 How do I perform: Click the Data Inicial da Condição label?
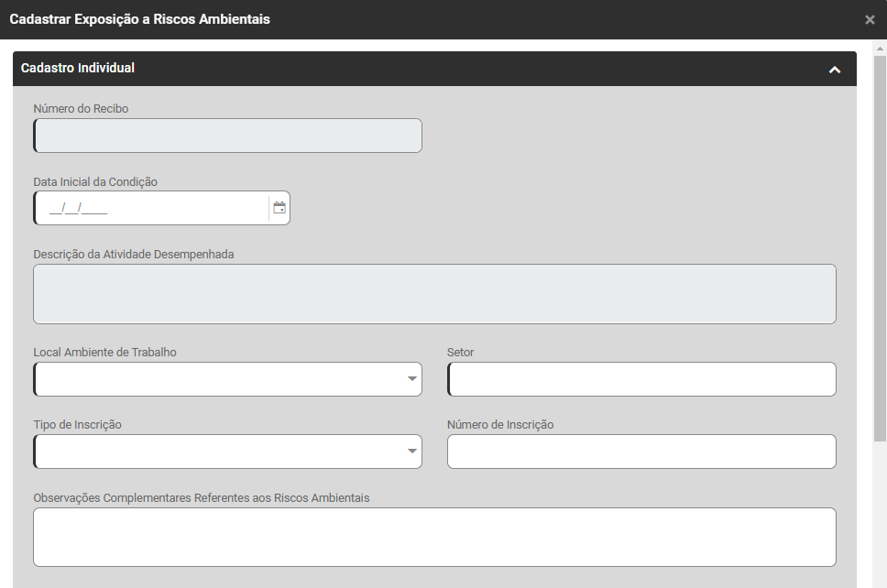[x=95, y=182]
